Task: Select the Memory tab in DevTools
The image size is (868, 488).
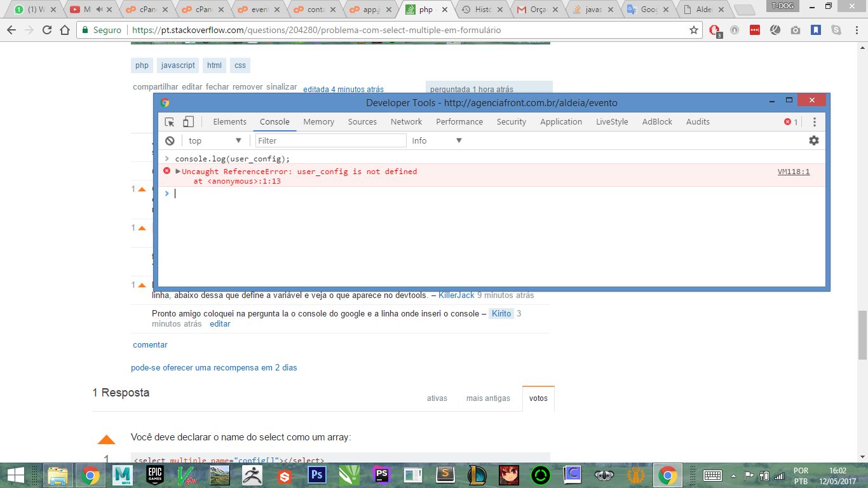Action: pyautogui.click(x=318, y=122)
